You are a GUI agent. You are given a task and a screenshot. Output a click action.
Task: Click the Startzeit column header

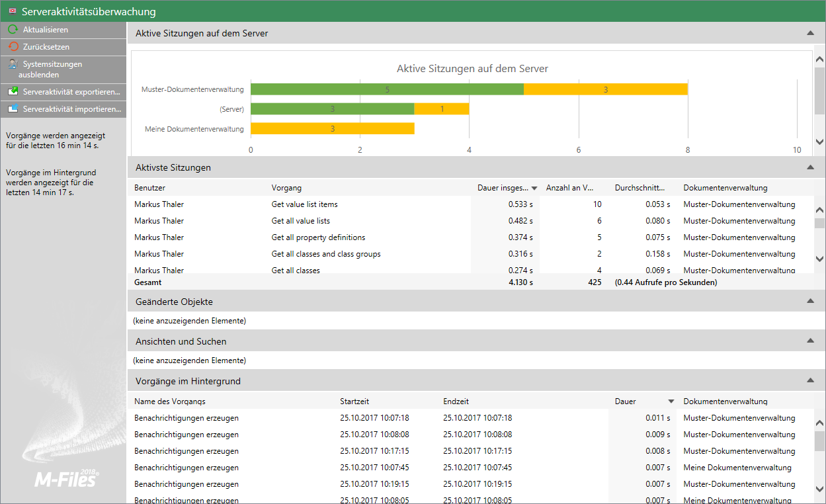click(354, 401)
